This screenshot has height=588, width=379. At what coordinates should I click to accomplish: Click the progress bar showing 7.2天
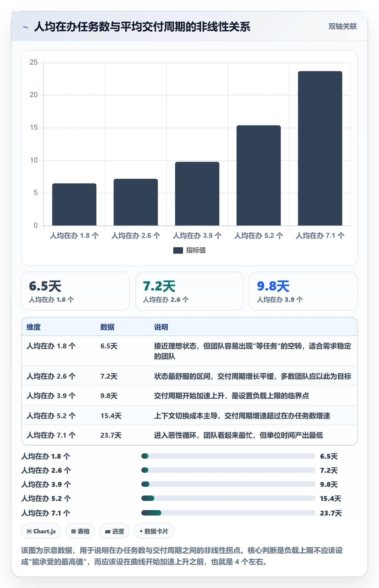coord(228,470)
